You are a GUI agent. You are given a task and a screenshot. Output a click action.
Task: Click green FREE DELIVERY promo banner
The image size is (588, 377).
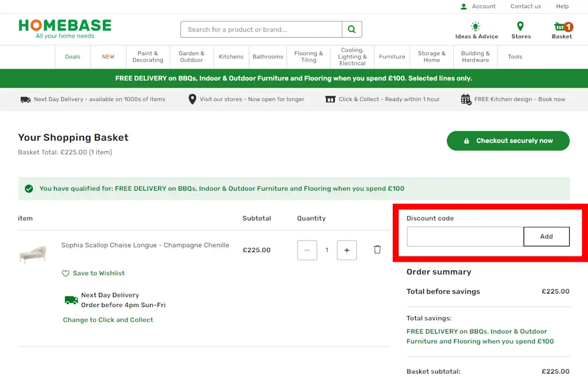[x=294, y=78]
